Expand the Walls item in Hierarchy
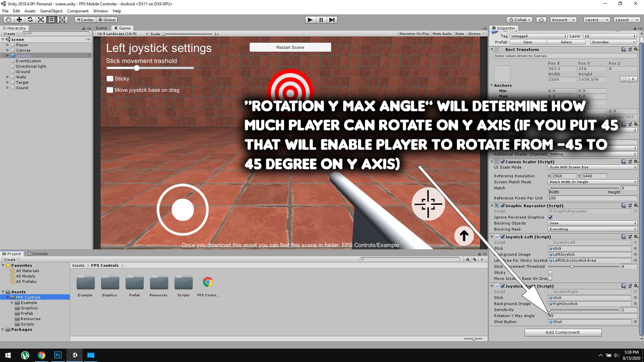The width and height of the screenshot is (644, 362). [7, 77]
